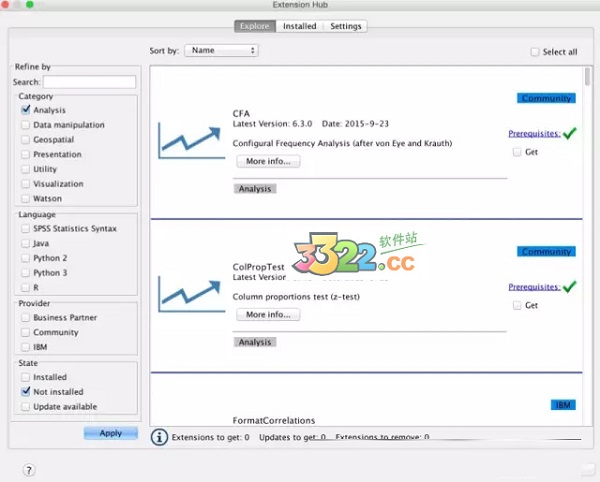Click green checkmark beside ColPropTest prerequisites
The width and height of the screenshot is (600, 482).
point(570,287)
